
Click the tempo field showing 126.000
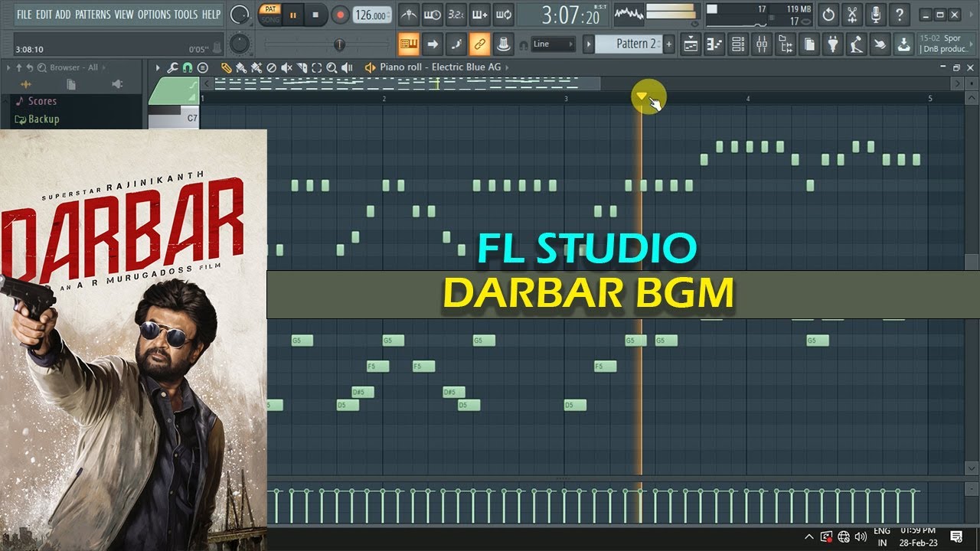tap(371, 15)
